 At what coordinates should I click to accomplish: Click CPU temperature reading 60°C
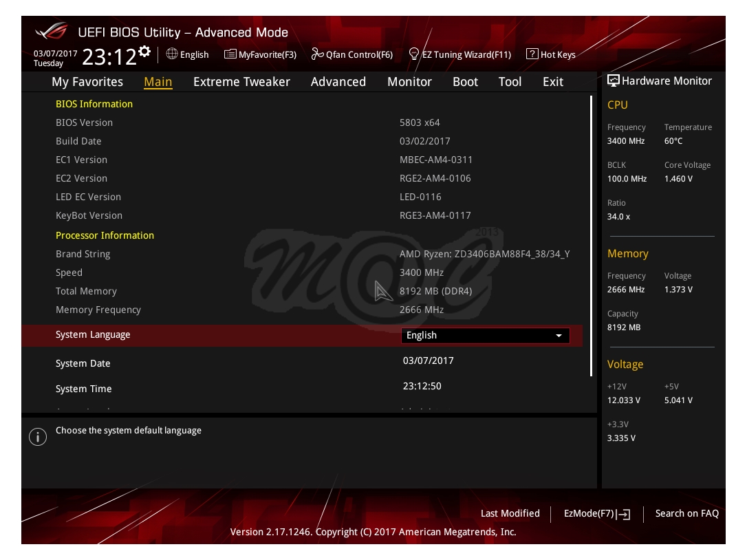(x=673, y=141)
